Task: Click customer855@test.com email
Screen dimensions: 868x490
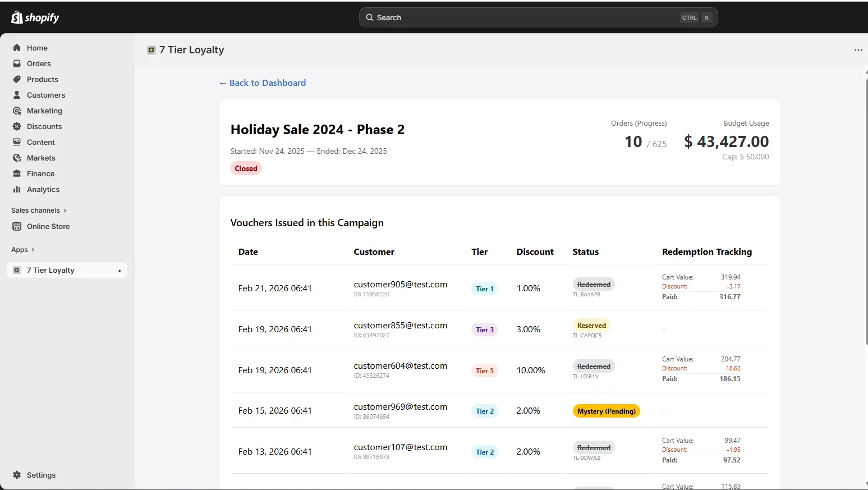Action: [x=400, y=326]
